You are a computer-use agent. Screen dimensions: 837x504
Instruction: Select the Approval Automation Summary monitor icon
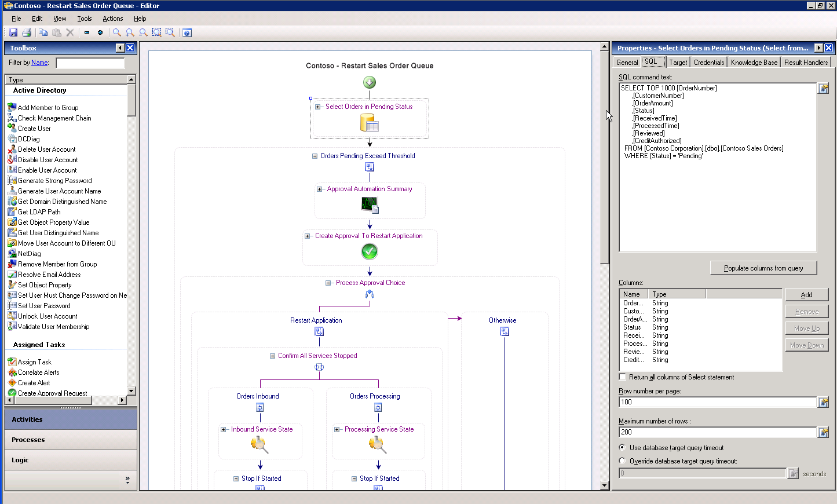click(x=370, y=204)
